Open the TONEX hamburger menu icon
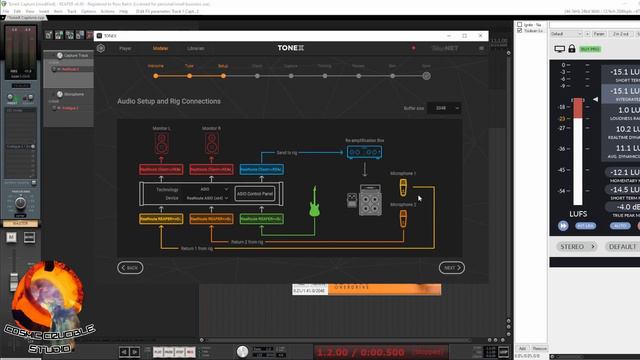The height and width of the screenshot is (360, 640). (x=482, y=48)
